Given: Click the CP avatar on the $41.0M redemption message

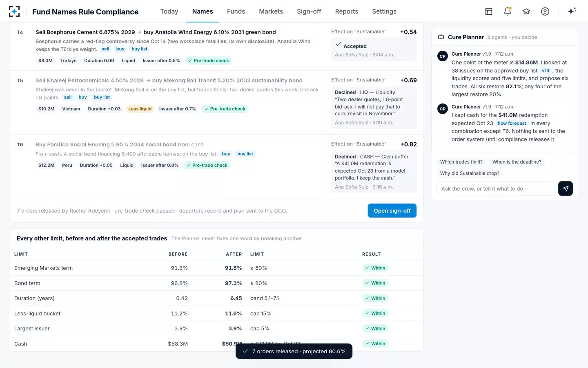Looking at the screenshot, I should [443, 109].
